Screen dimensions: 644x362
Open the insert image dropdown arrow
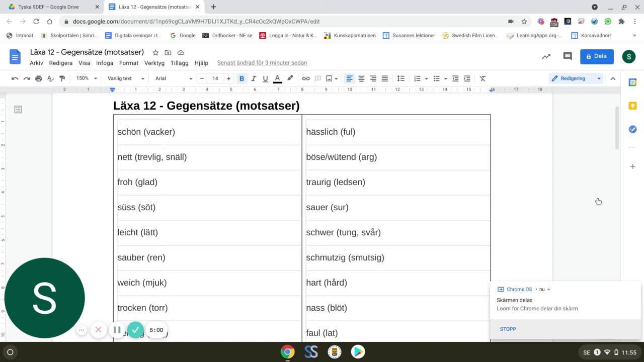pyautogui.click(x=336, y=78)
